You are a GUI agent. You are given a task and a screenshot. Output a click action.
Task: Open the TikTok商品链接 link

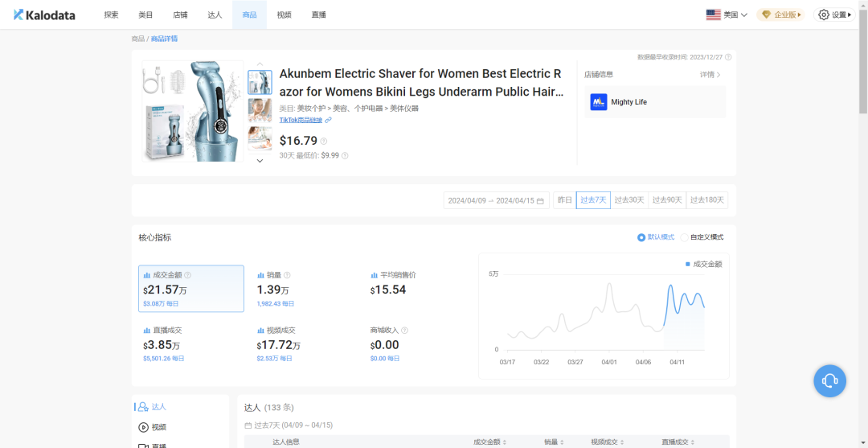[x=301, y=120]
